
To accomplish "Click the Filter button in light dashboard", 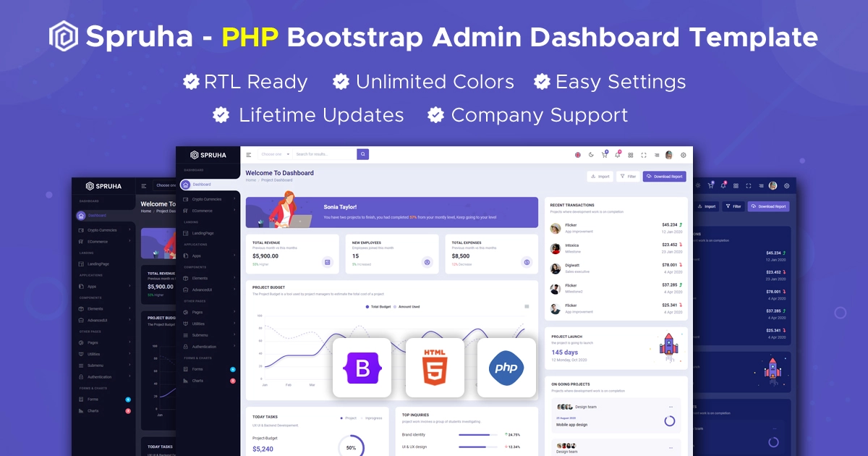I will point(627,176).
